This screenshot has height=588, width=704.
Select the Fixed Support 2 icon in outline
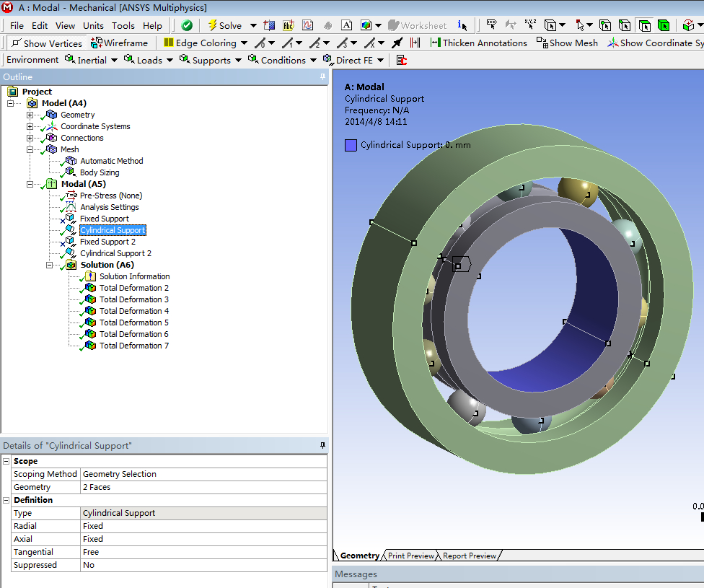[70, 242]
